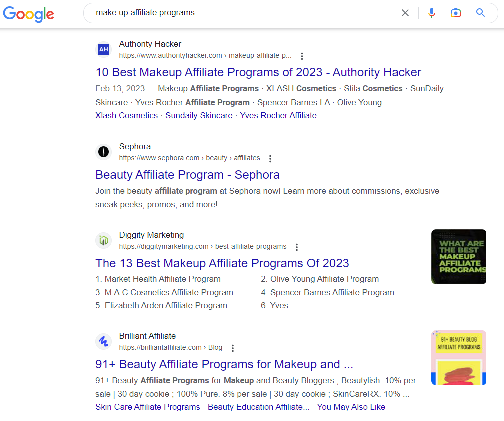Follow the 'Skin Care Affiliate Programs' sitelink
The width and height of the screenshot is (504, 421).
click(x=148, y=407)
